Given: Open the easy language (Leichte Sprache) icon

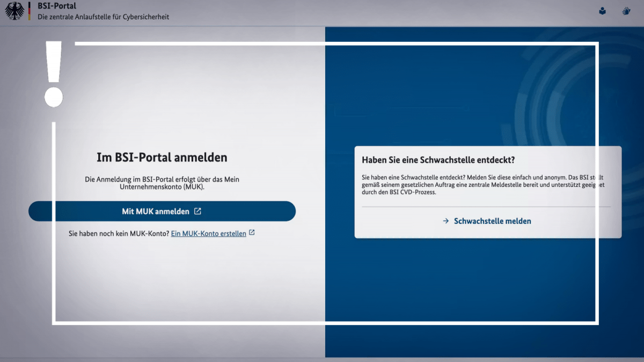Looking at the screenshot, I should (603, 11).
